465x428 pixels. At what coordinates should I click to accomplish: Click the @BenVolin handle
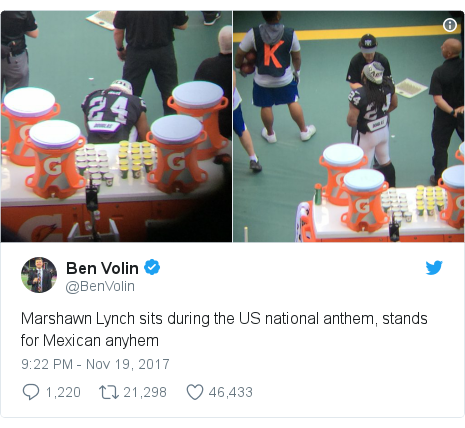point(100,286)
